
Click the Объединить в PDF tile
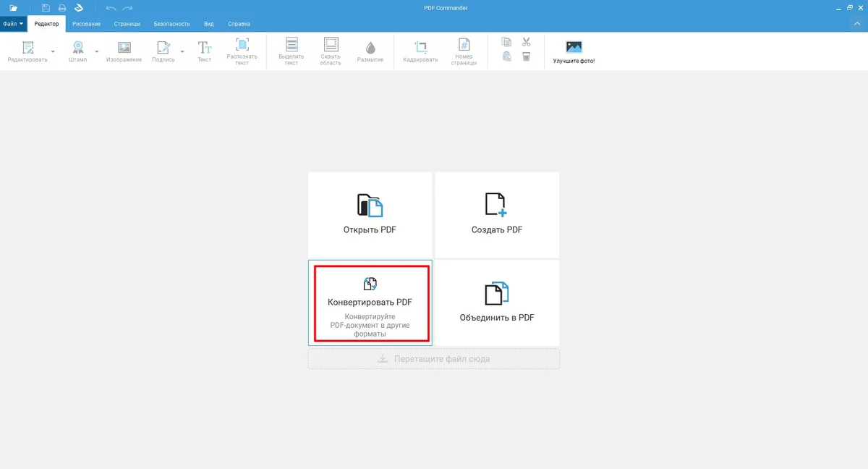(496, 303)
